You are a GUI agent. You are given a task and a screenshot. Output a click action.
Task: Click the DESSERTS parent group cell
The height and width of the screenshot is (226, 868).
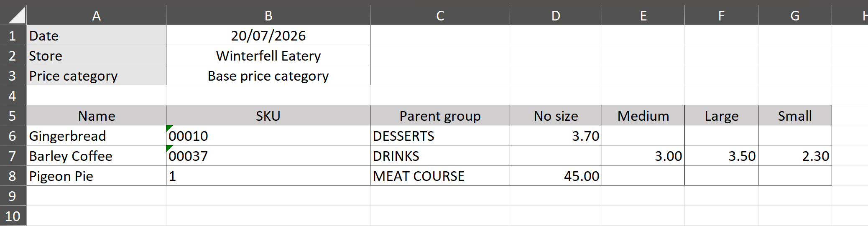click(440, 135)
